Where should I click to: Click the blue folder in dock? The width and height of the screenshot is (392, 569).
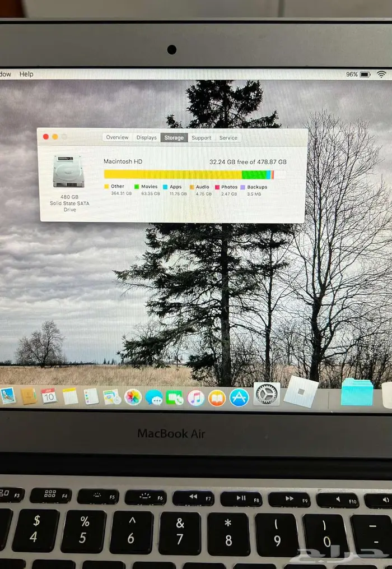click(x=357, y=392)
